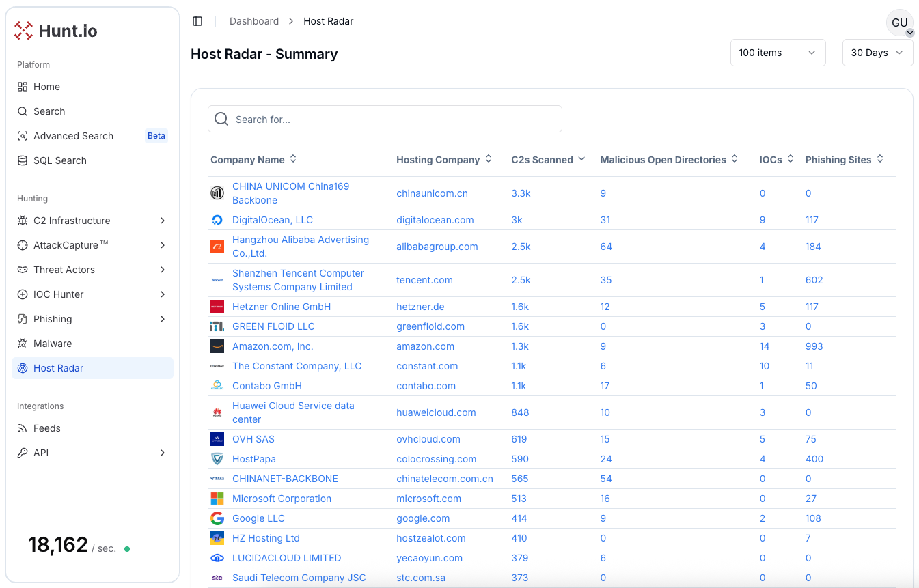Image resolution: width=919 pixels, height=588 pixels.
Task: Click the C2 Infrastructure bug icon
Action: (x=23, y=221)
